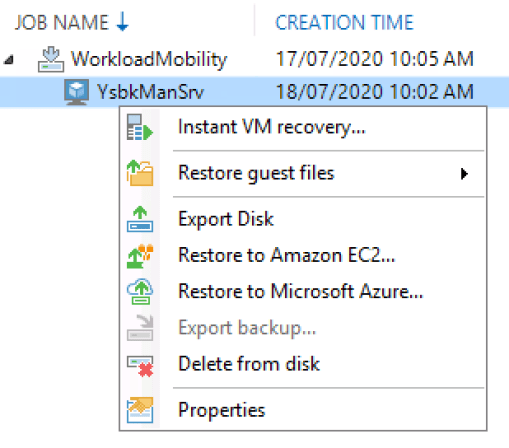Select Restore to Amazon EC2 menu entry

287,256
